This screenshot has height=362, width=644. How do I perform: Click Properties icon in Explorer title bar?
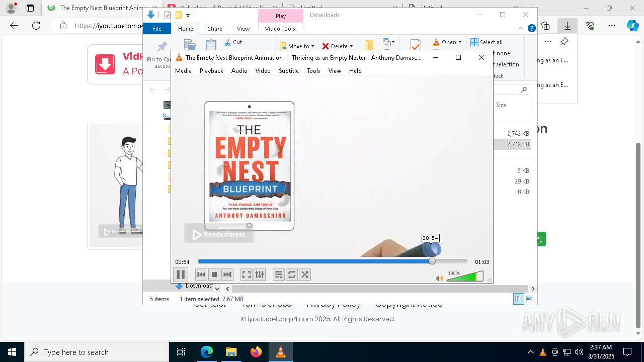pos(168,15)
